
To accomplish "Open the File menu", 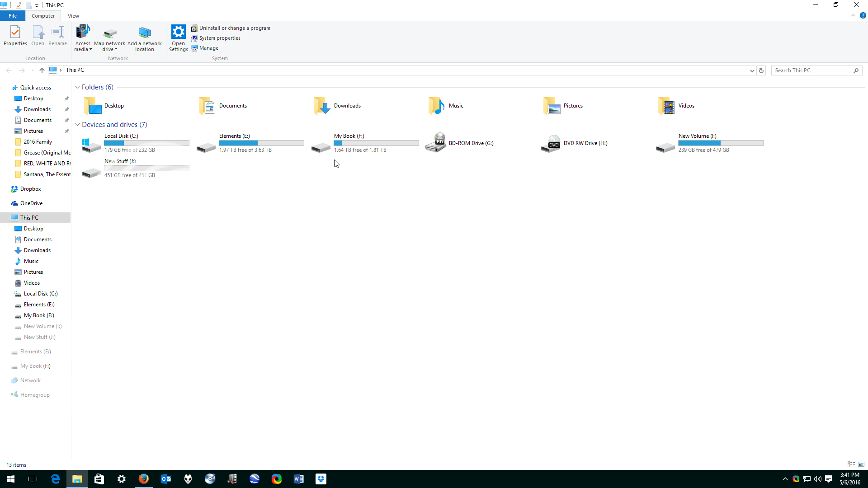I will click(x=13, y=15).
